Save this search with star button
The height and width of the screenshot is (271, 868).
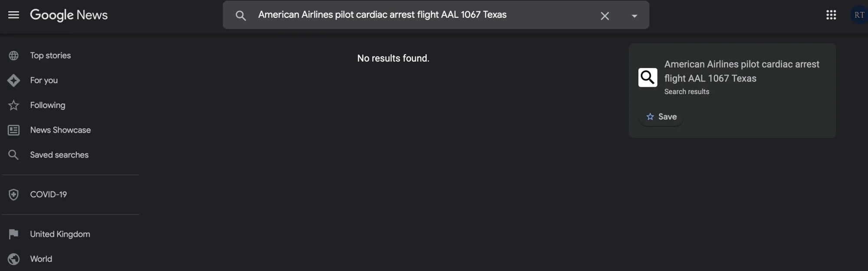coord(661,117)
